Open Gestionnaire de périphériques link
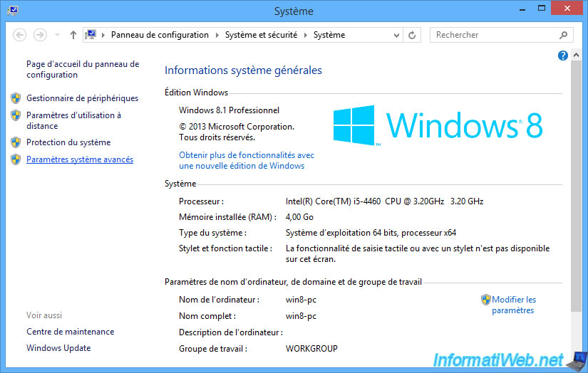Screen dimensions: 588x373 point(82,98)
